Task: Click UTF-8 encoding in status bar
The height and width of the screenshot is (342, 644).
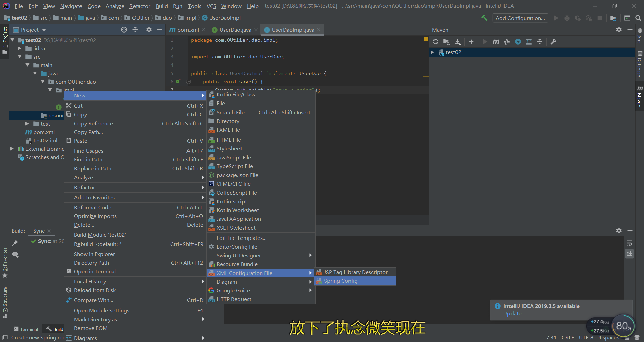Action: coord(586,337)
